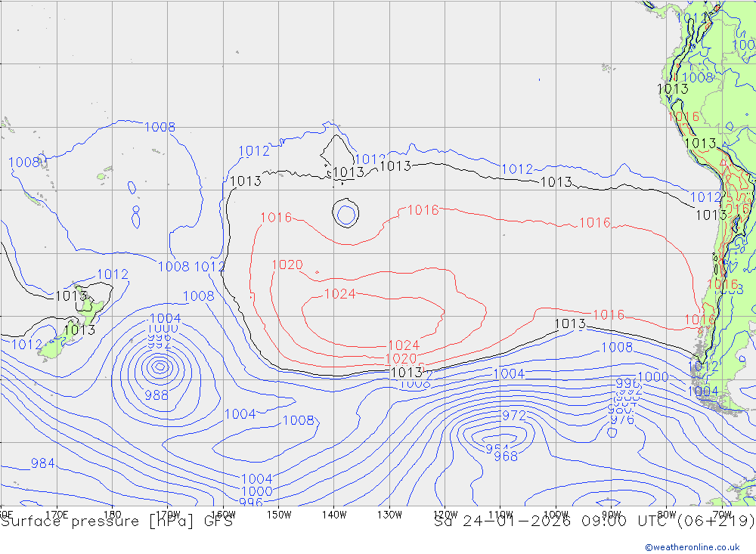
Task: Click the 80W longitude label
Action: (666, 514)
